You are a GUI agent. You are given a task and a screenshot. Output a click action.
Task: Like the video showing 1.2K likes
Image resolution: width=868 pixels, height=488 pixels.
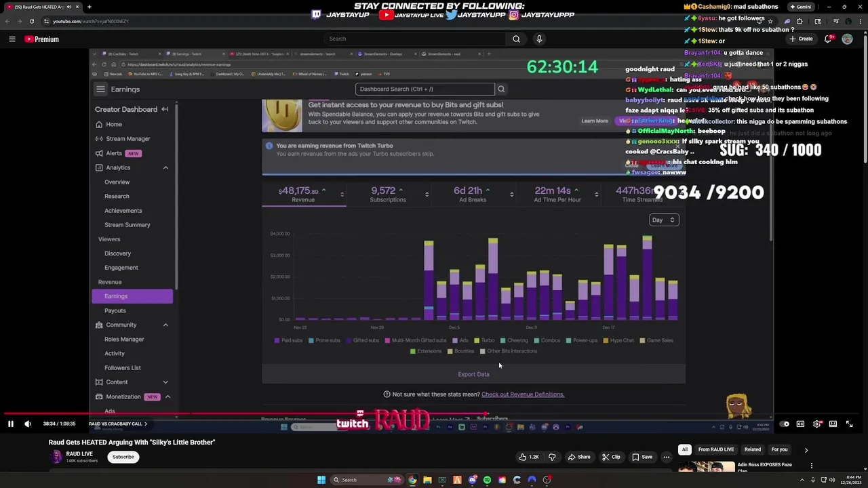tap(529, 457)
